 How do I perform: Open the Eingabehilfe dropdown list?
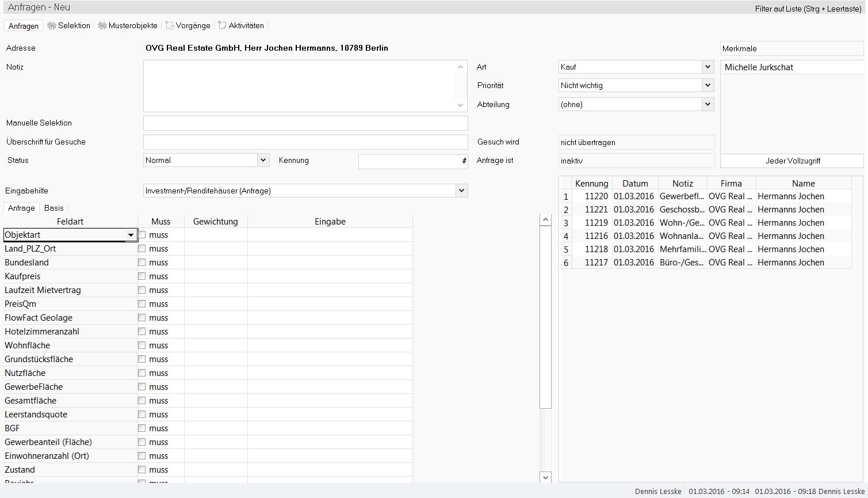point(461,191)
